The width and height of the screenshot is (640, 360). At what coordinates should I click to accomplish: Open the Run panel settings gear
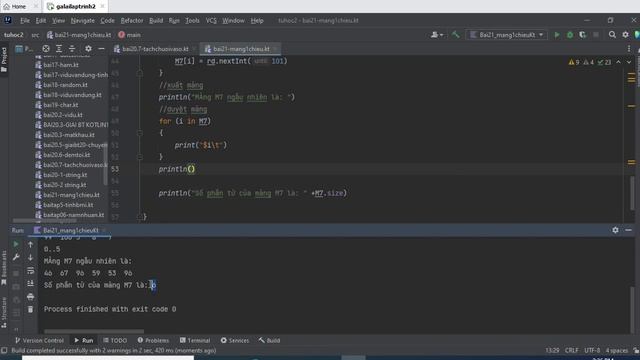click(x=615, y=230)
